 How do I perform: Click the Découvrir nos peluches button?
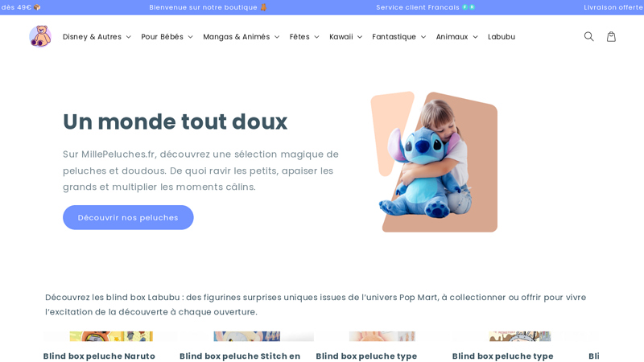[128, 217]
